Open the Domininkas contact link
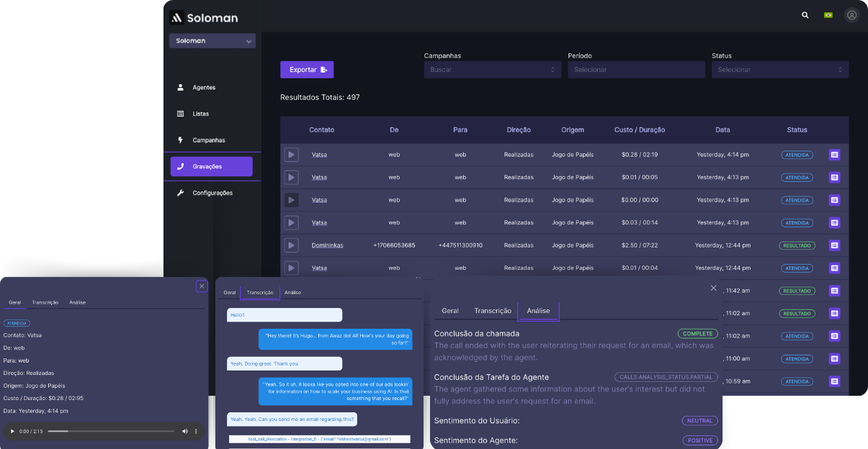 coord(327,245)
